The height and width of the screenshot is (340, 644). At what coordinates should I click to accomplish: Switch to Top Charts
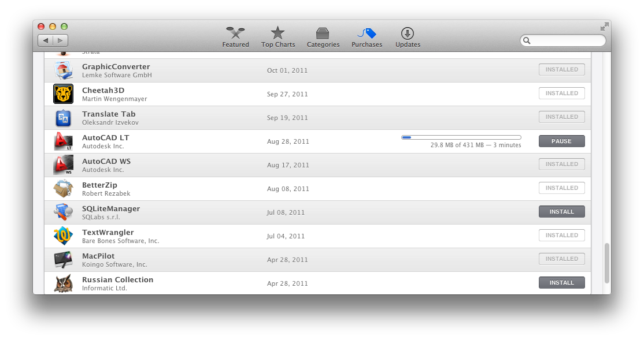point(278,37)
